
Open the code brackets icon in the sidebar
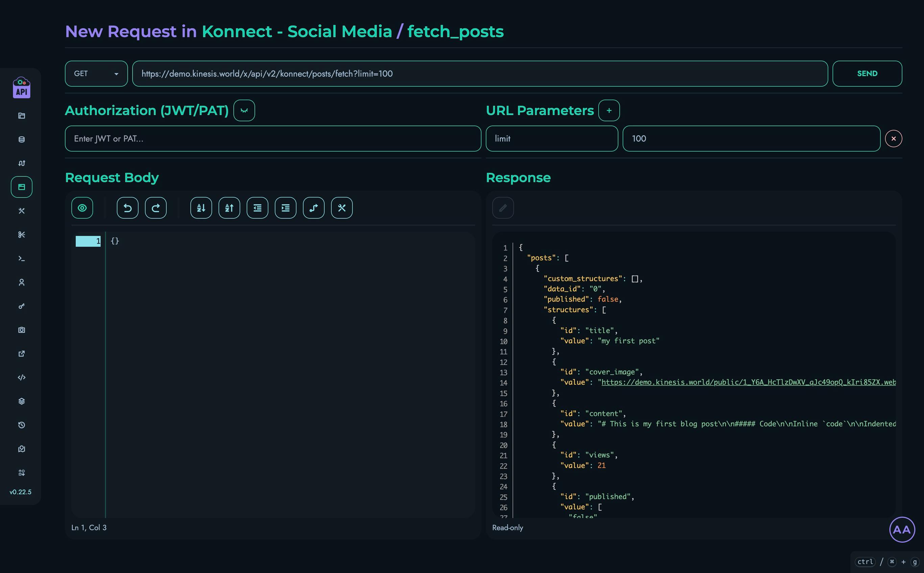coord(22,378)
